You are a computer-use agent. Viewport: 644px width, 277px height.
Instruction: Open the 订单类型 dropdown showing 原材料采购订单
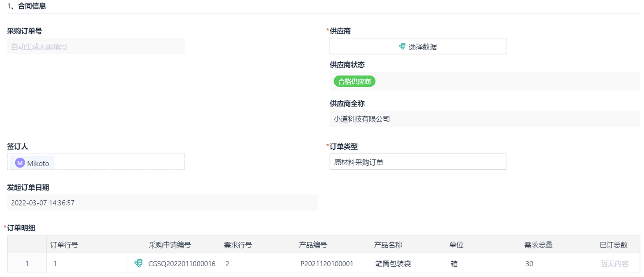pos(418,162)
